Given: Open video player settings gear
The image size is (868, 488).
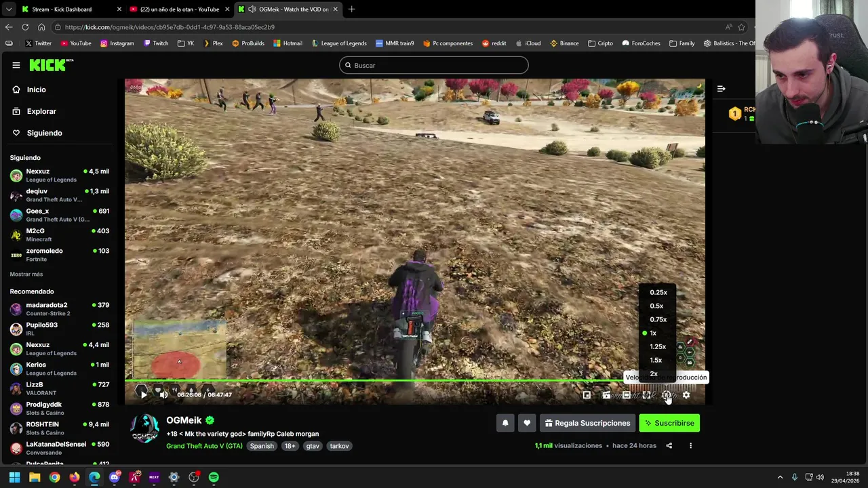Looking at the screenshot, I should 686,395.
